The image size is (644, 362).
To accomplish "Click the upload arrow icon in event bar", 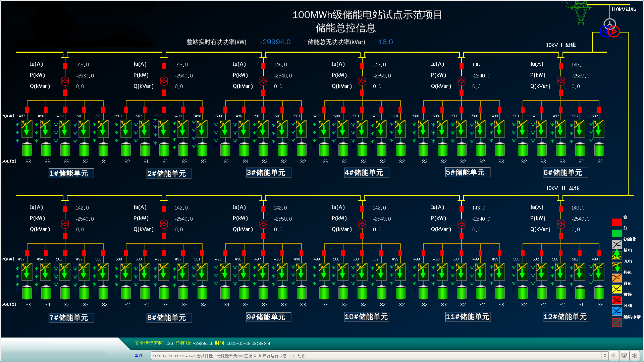I will pos(613,356).
